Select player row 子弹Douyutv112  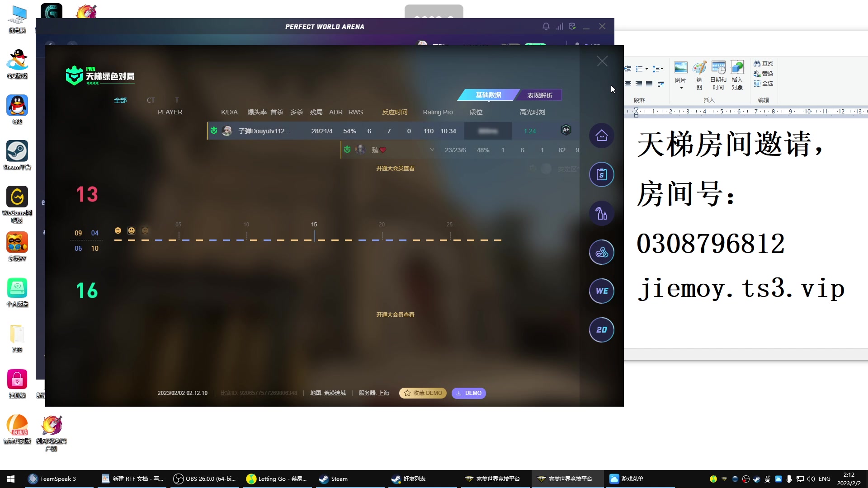pos(393,131)
